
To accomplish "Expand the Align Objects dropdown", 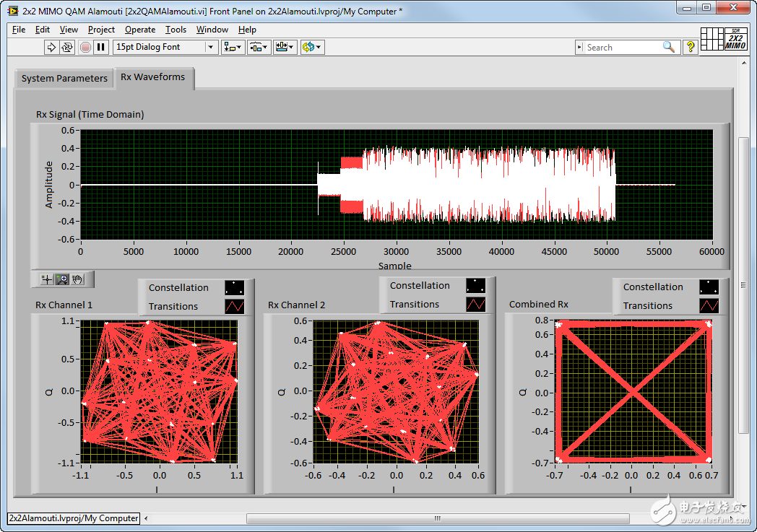I will pos(233,47).
